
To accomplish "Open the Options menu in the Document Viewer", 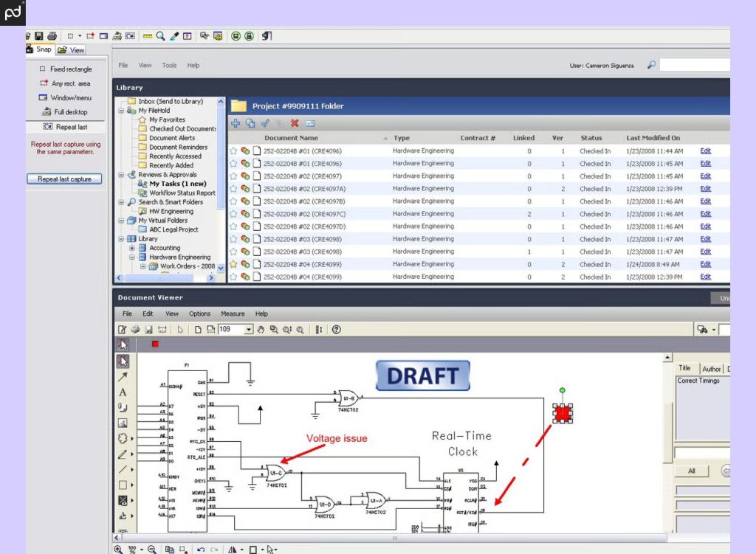I will [199, 314].
